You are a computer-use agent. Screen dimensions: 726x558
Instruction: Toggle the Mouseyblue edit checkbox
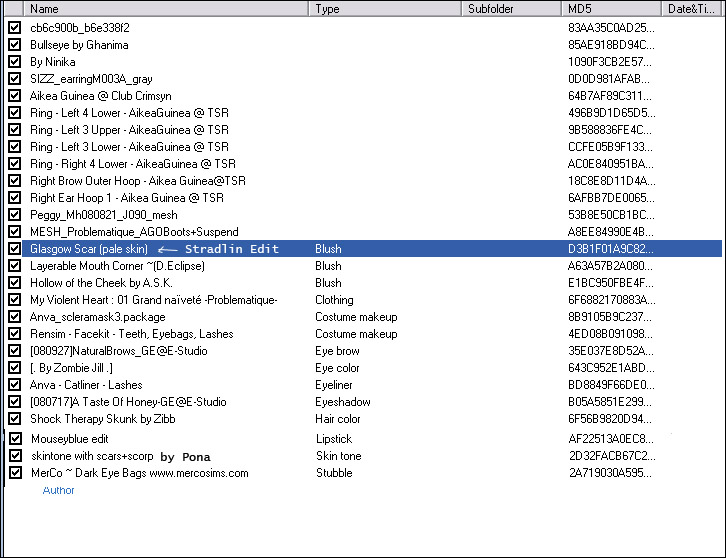(14, 439)
